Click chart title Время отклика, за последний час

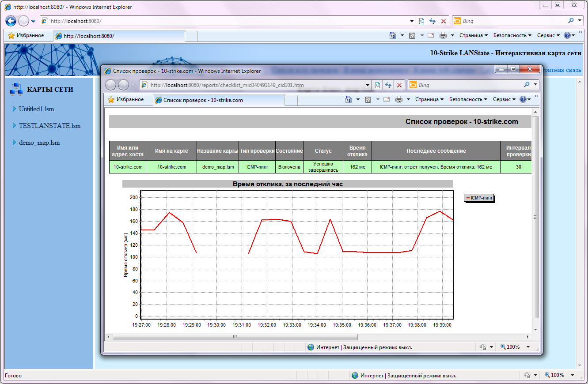point(288,184)
